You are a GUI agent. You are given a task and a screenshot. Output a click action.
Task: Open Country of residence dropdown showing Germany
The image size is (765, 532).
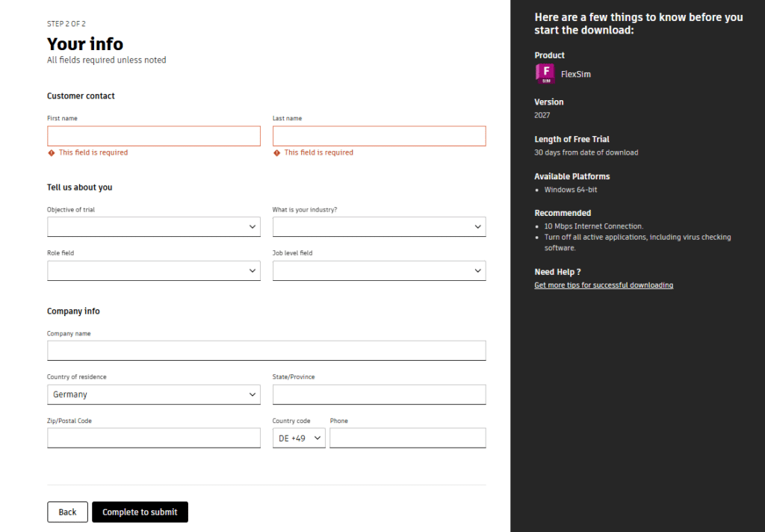click(154, 395)
